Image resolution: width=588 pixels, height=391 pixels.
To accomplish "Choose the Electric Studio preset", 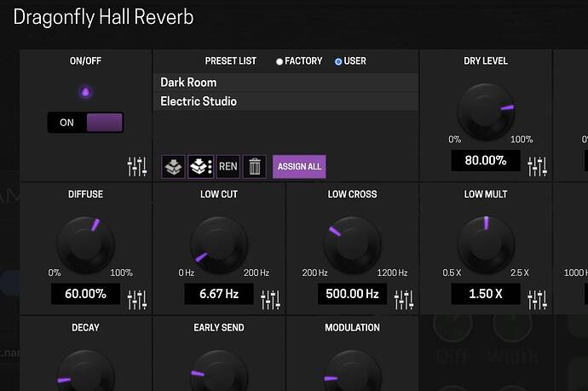I will [285, 101].
